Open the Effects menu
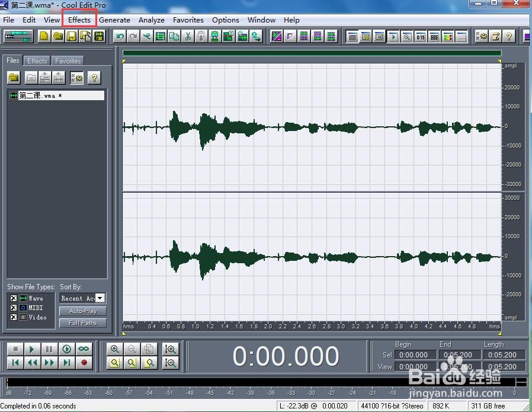 [79, 20]
